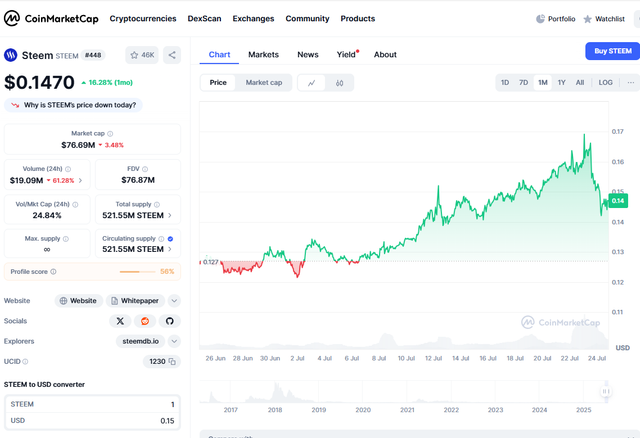Click the timeline range slider handle

(x=606, y=391)
